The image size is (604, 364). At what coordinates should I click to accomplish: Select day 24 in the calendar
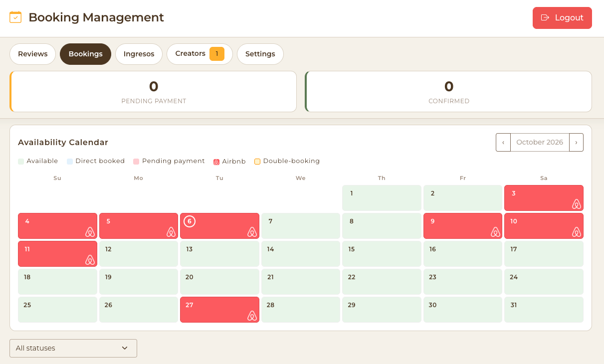pyautogui.click(x=544, y=282)
